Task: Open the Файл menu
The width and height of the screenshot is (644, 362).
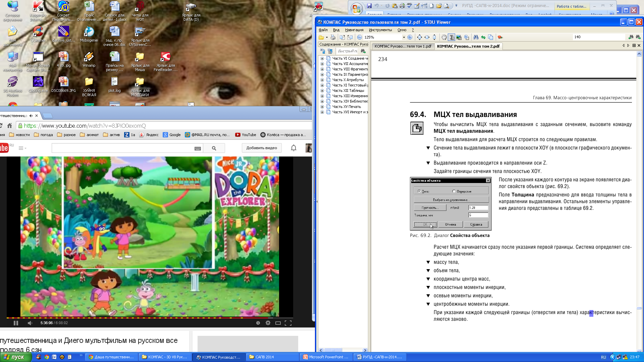Action: [x=323, y=30]
